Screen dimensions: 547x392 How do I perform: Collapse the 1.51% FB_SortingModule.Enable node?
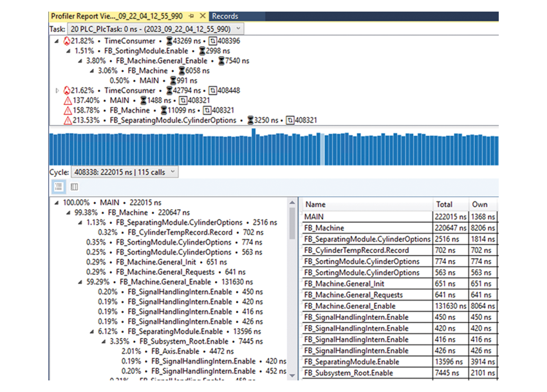click(x=68, y=51)
